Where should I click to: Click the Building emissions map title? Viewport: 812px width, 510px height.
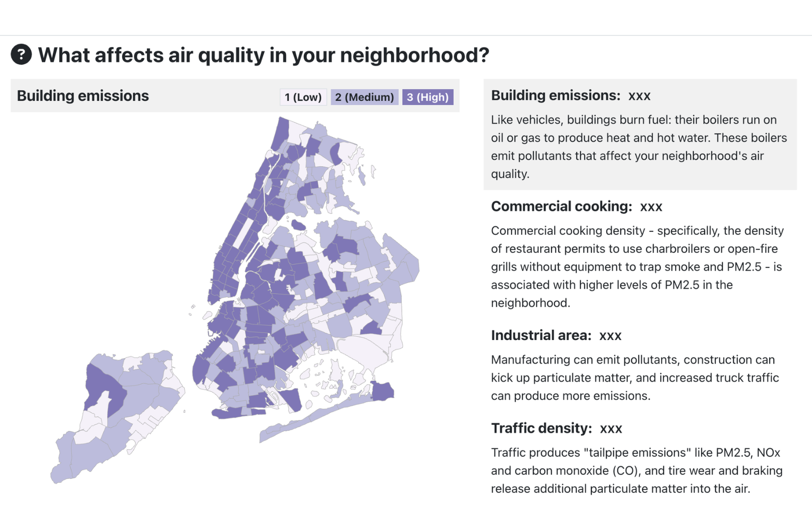[x=83, y=96]
